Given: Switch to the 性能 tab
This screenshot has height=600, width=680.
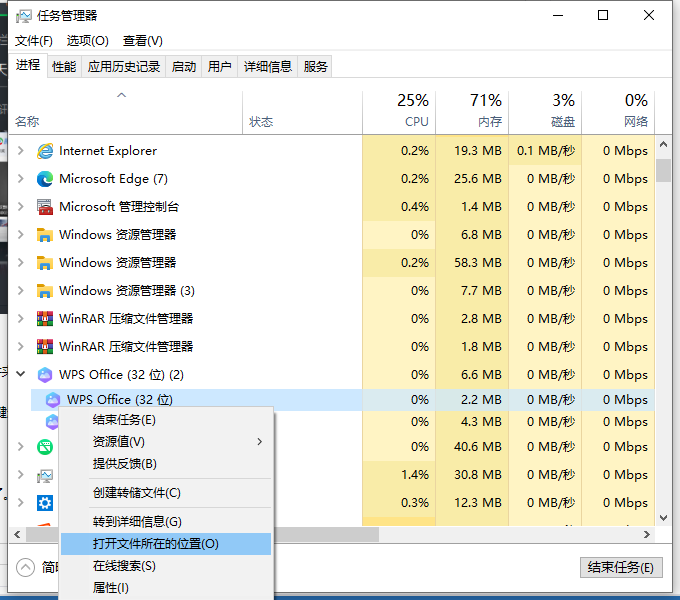Looking at the screenshot, I should pos(64,67).
